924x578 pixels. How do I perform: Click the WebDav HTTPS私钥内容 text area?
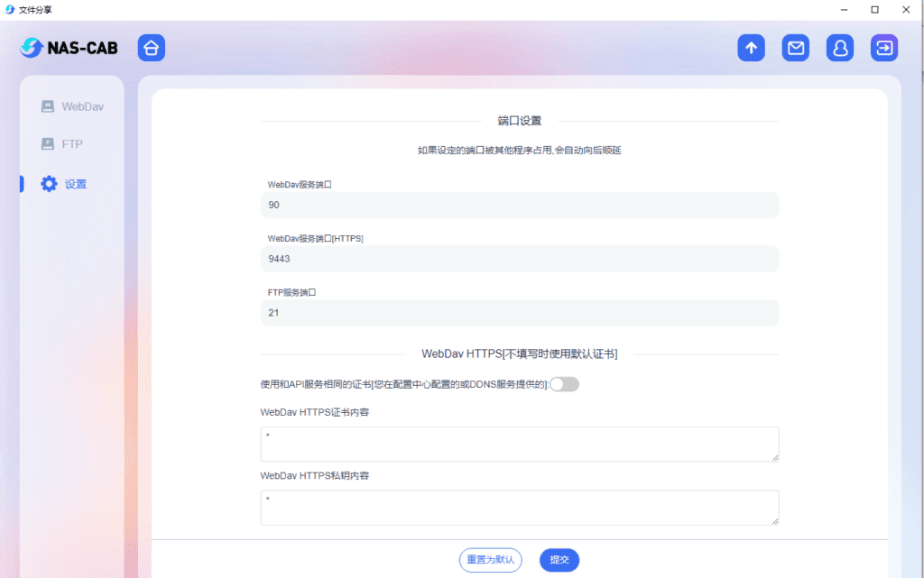point(519,508)
